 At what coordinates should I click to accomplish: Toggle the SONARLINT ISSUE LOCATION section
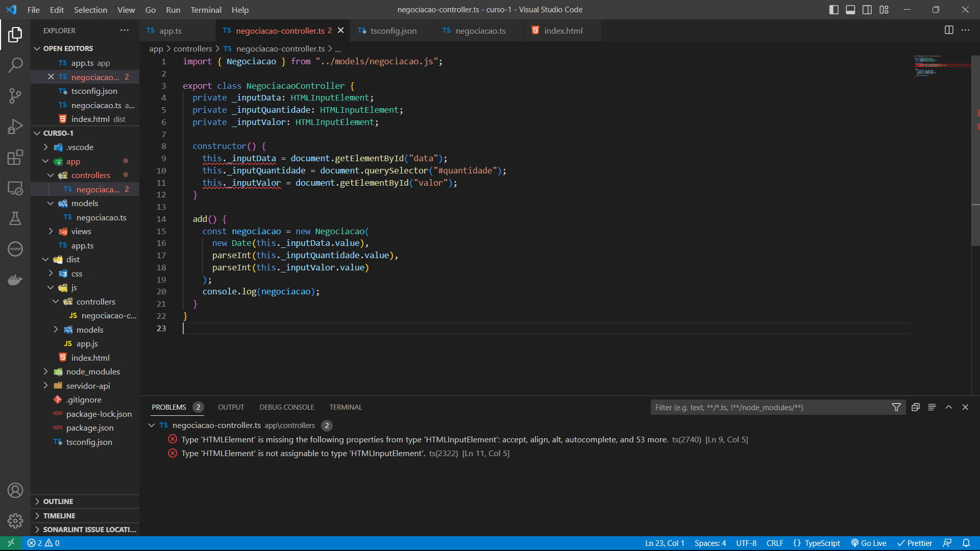[88, 530]
